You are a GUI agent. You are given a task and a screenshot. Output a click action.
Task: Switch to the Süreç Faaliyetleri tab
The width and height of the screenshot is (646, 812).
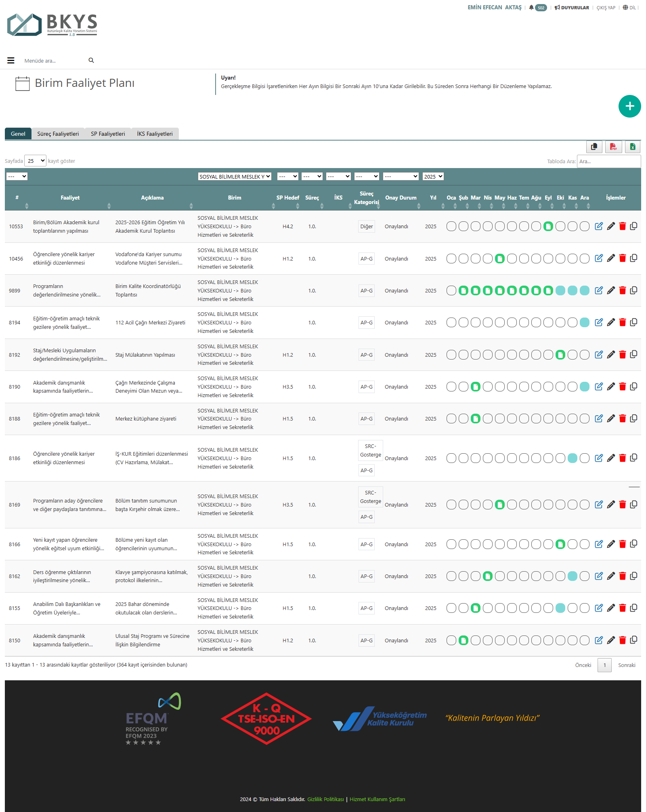pos(58,134)
